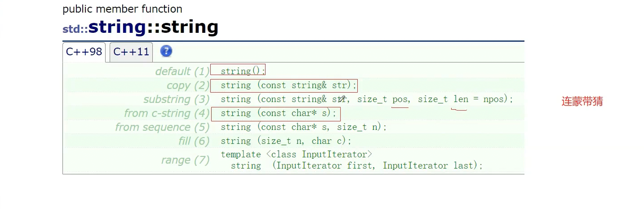This screenshot has height=209, width=644.
Task: Select the 'substring (3)' row label
Action: pos(177,99)
